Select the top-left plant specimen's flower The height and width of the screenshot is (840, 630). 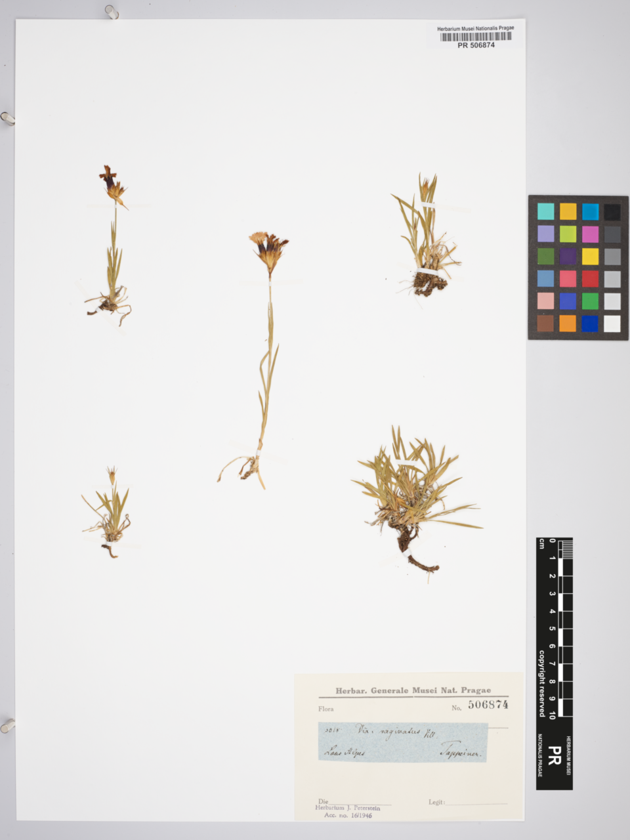click(113, 183)
